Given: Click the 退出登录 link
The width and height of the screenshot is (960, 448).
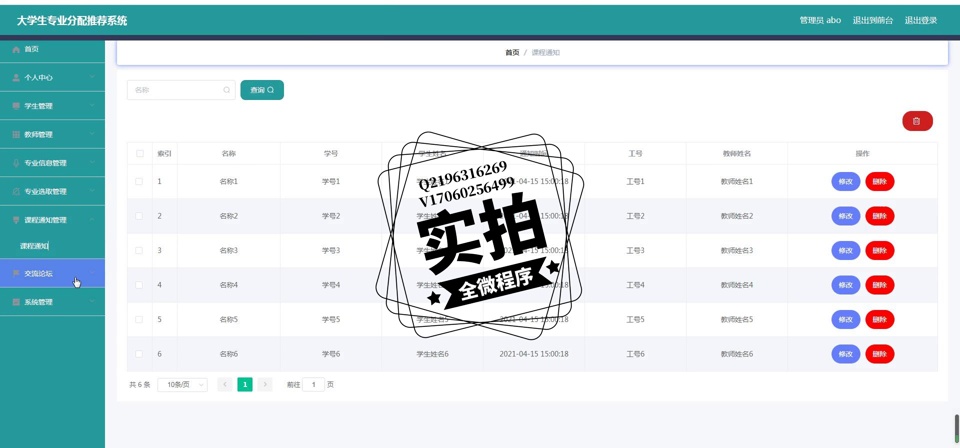Looking at the screenshot, I should (921, 20).
